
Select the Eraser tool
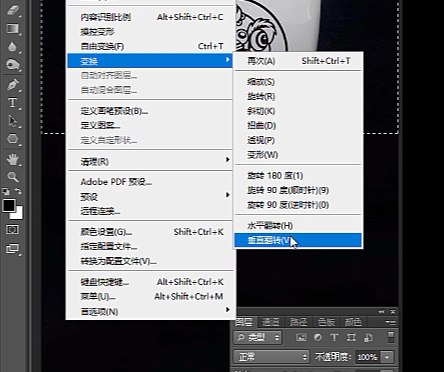coord(13,10)
